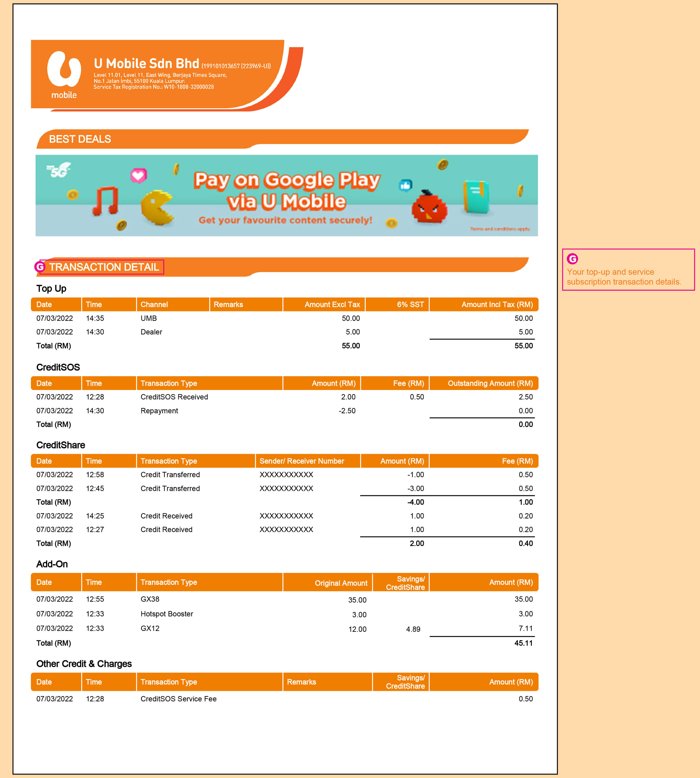Click the CreditSOS subsection title
This screenshot has width=700, height=778.
point(58,367)
